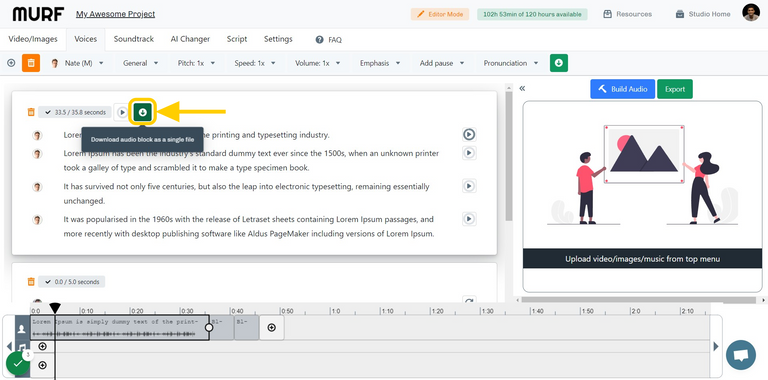Open the user profile avatar
Screen dimensions: 768x380
pos(751,13)
